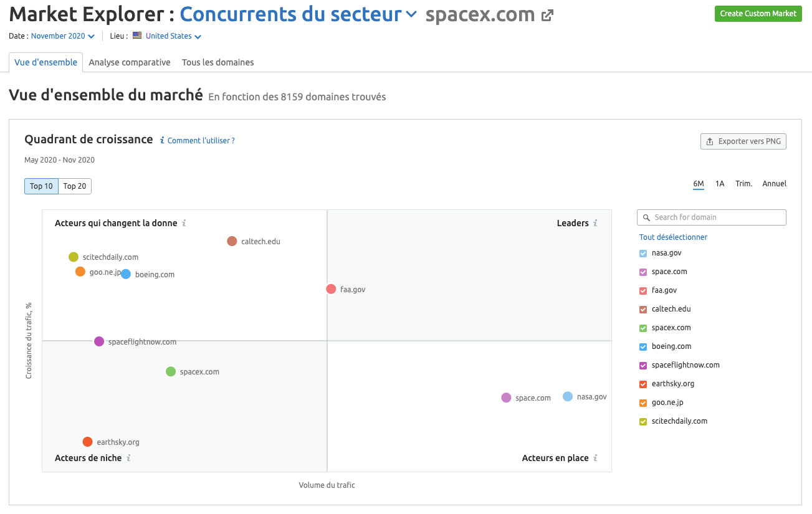Select the caltech.edu data point
This screenshot has width=812, height=514.
pos(232,241)
